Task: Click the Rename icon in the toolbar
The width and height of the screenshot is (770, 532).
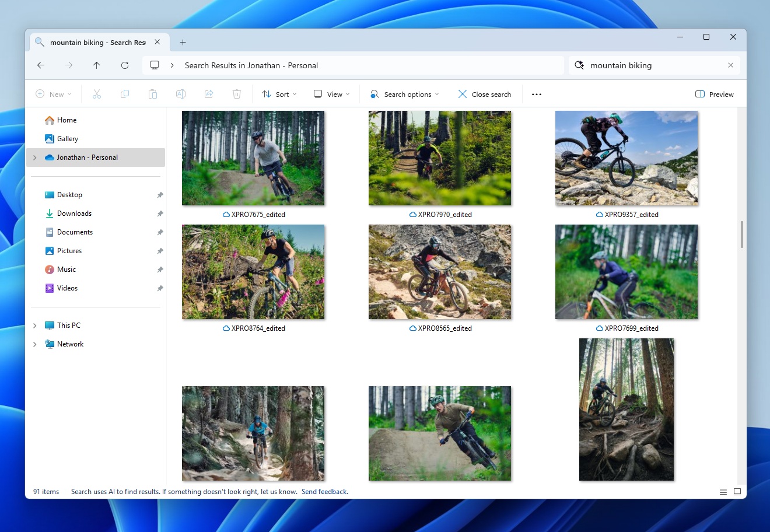Action: point(181,94)
